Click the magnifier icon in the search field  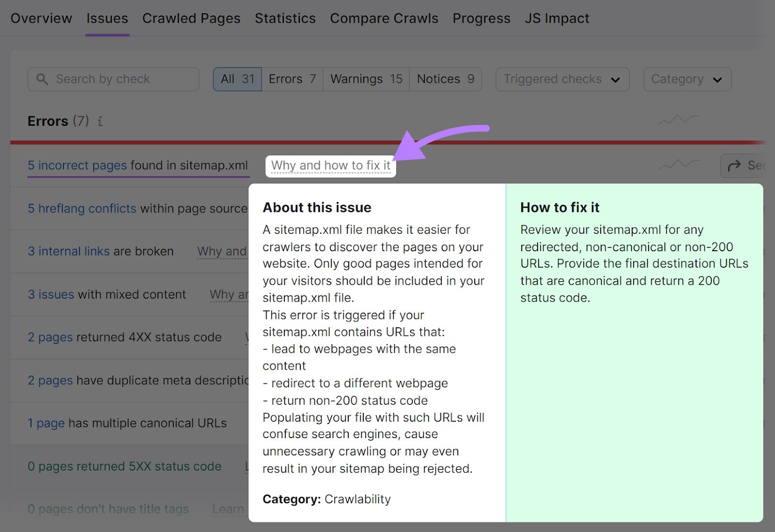(x=42, y=79)
